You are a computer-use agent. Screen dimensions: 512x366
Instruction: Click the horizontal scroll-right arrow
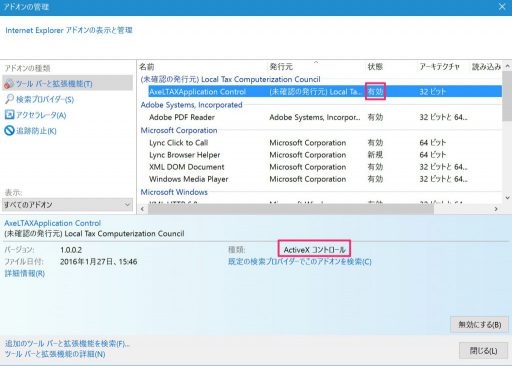tap(496, 209)
